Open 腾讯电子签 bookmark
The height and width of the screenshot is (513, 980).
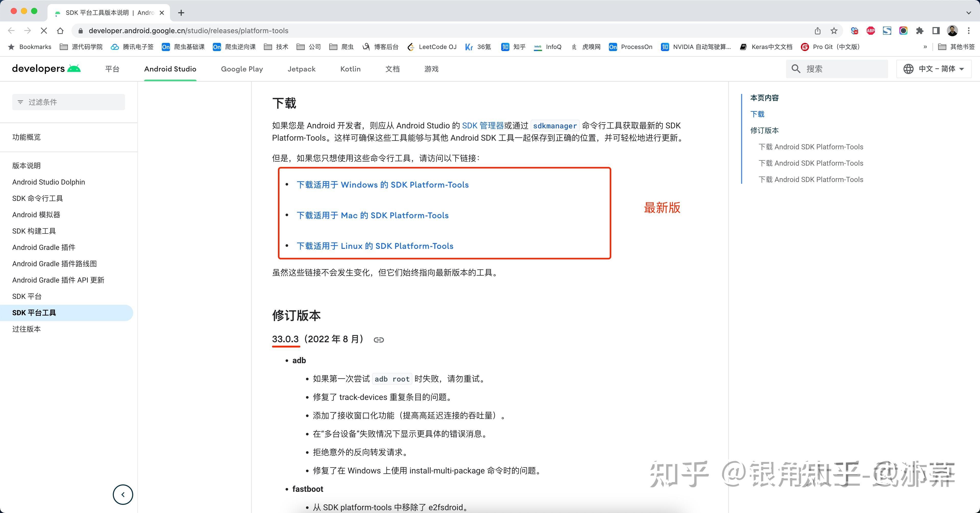[x=132, y=47]
